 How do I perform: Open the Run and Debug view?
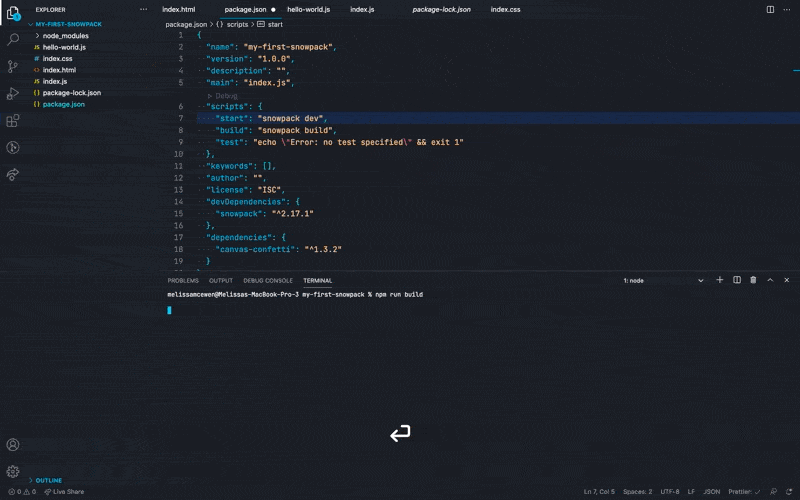pos(13,93)
